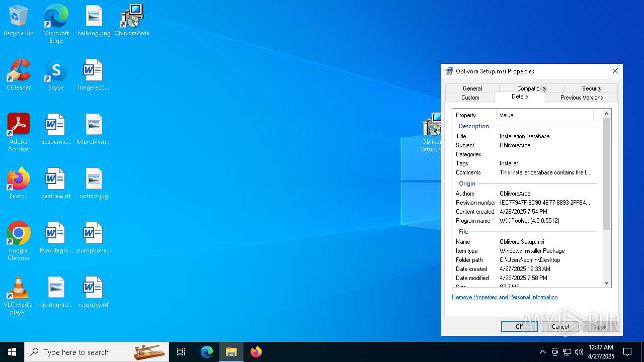The height and width of the screenshot is (362, 644).
Task: Select the pornphone... Word document icon
Action: [94, 238]
